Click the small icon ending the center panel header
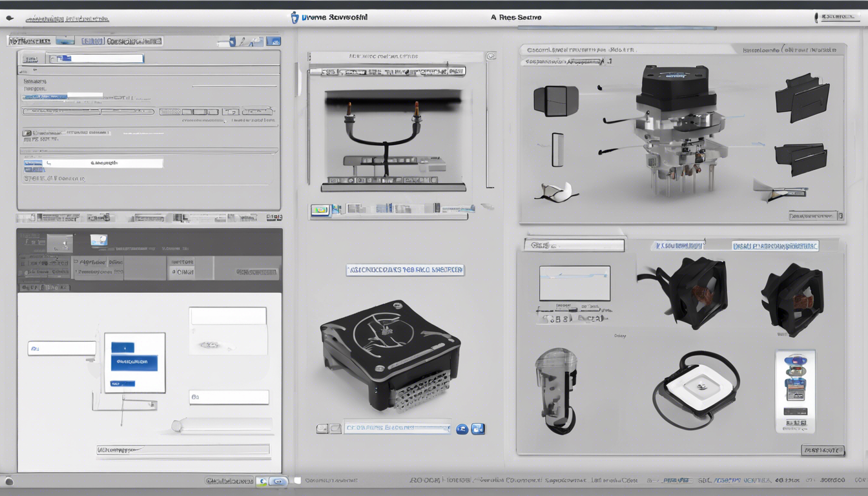The width and height of the screenshot is (868, 496). point(491,56)
